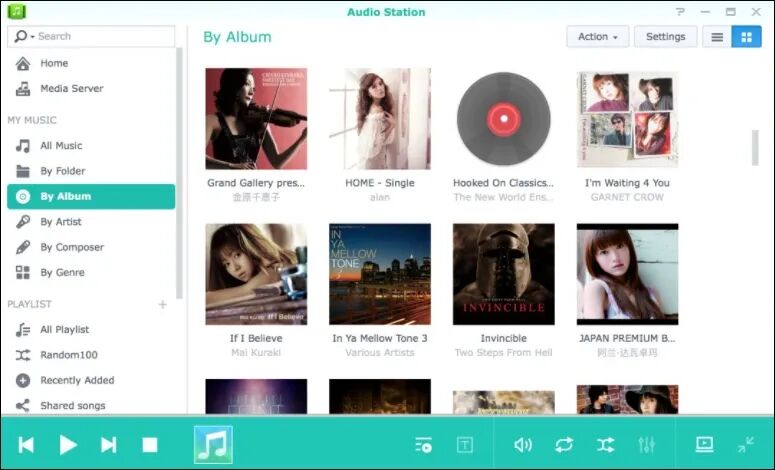Viewport: 775px width, 470px height.
Task: Click the artist name Two Steps From Hell
Action: (x=504, y=352)
